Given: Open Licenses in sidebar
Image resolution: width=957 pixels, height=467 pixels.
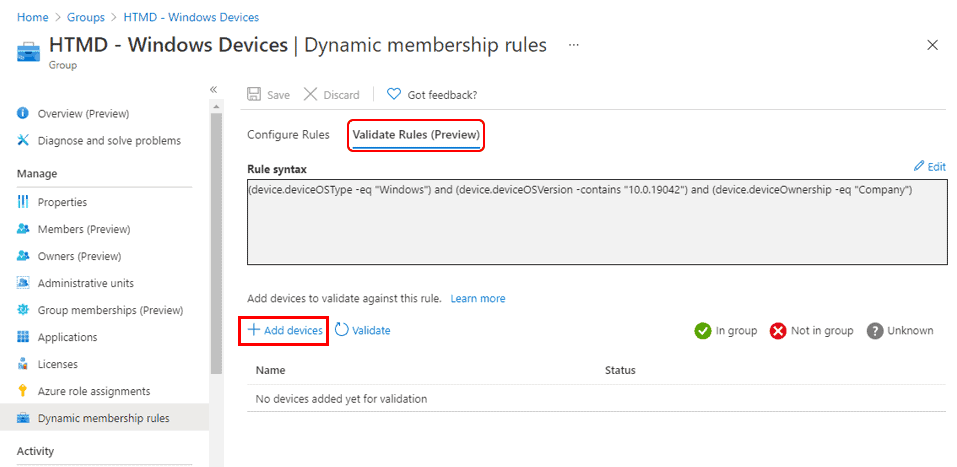Looking at the screenshot, I should pyautogui.click(x=58, y=364).
